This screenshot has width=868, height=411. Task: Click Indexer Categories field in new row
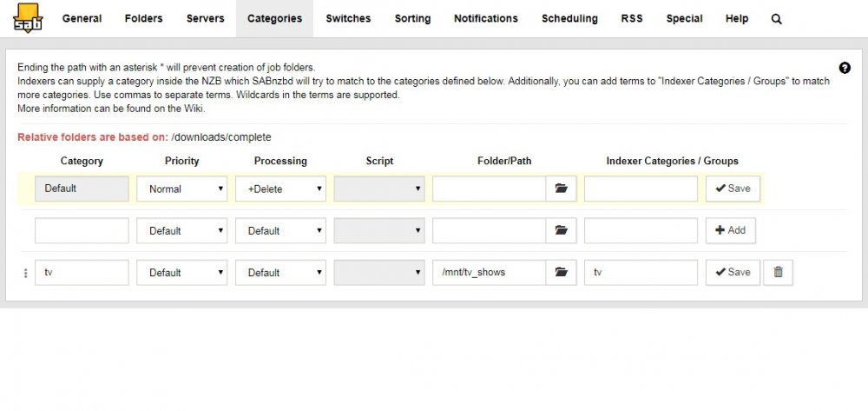click(641, 230)
